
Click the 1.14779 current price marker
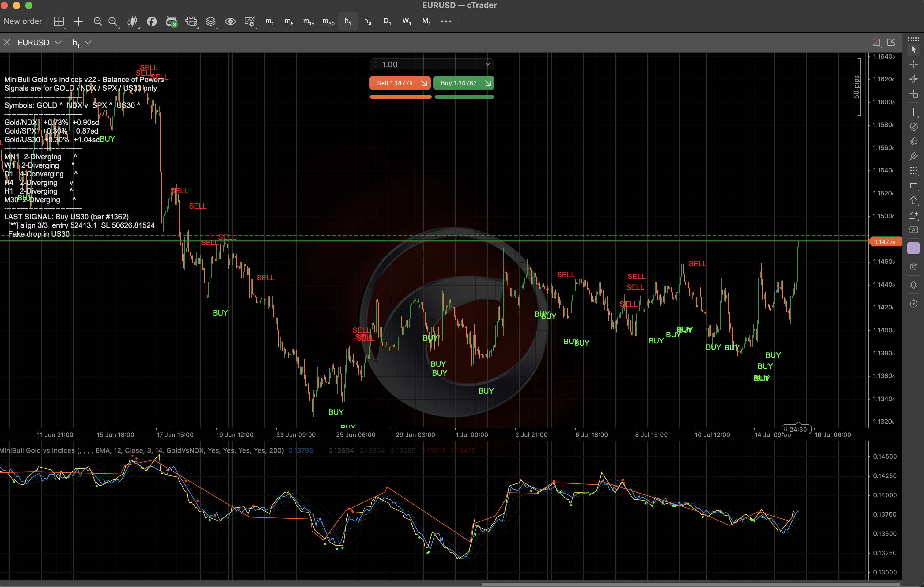[885, 242]
